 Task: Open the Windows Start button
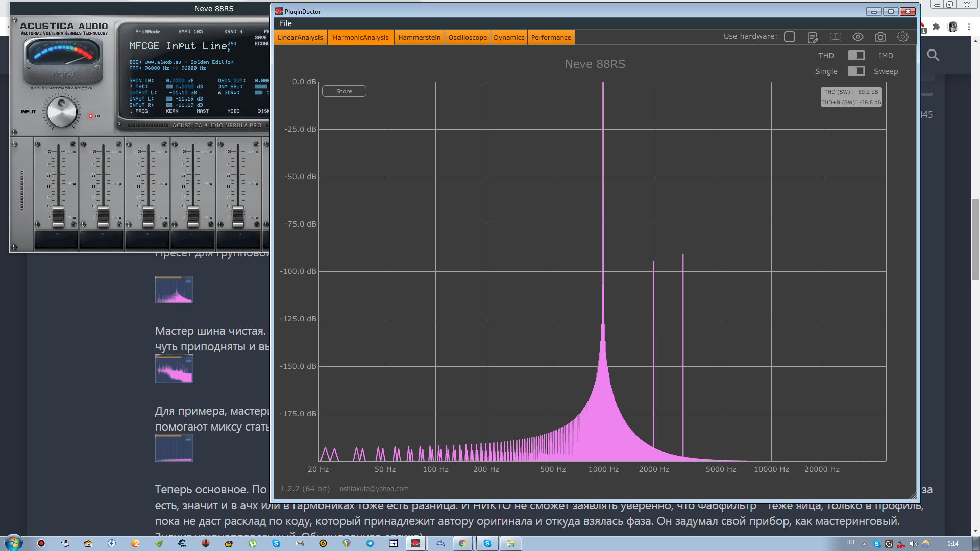[14, 543]
